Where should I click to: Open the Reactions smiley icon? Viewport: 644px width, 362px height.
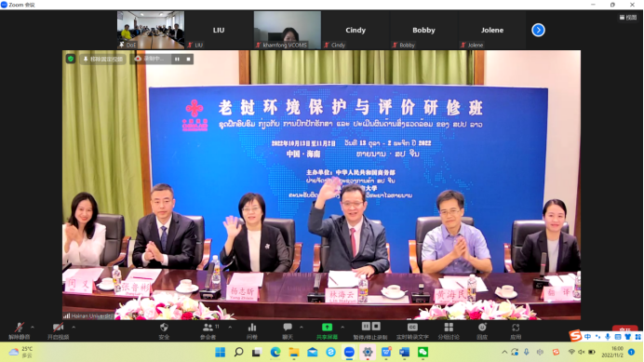pyautogui.click(x=482, y=330)
